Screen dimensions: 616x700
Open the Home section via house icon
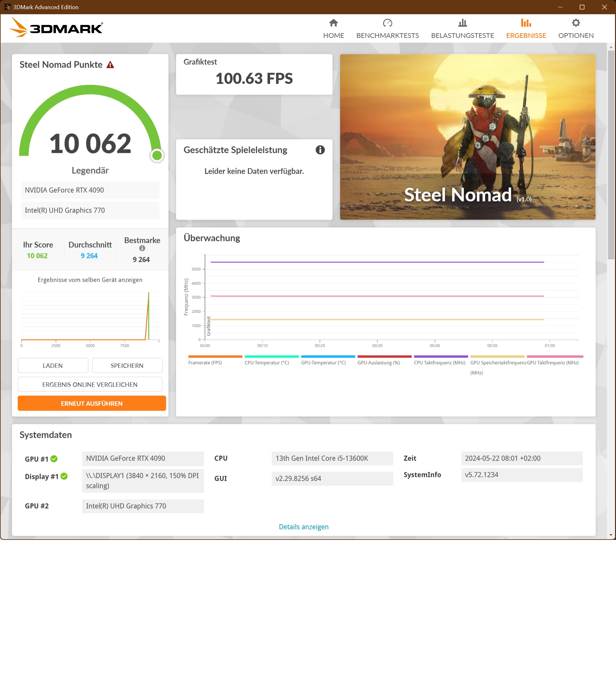coord(333,27)
